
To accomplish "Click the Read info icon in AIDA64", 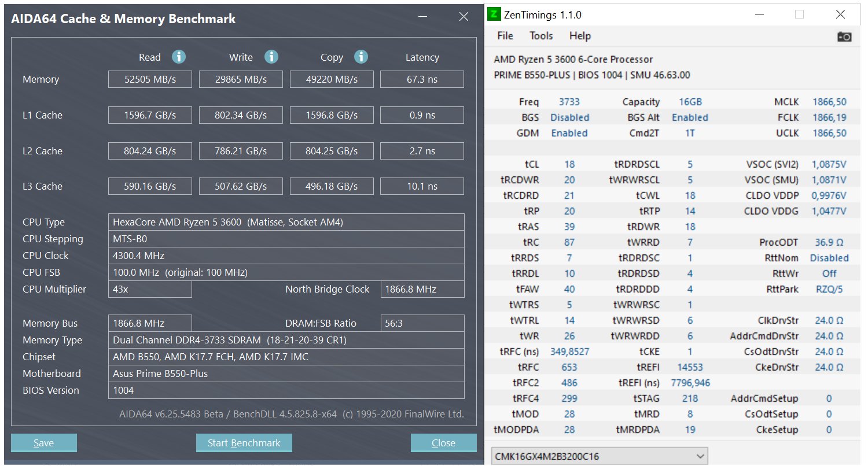I will pos(179,57).
